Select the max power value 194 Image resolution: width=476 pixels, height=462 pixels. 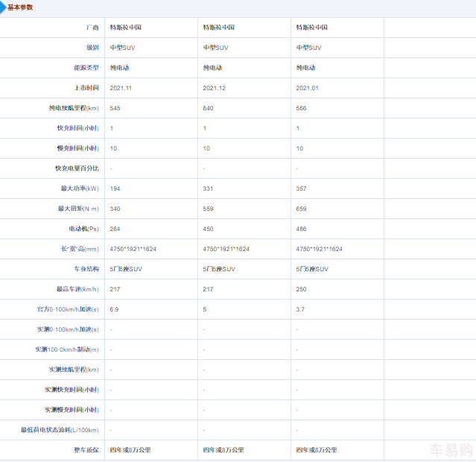pyautogui.click(x=115, y=189)
